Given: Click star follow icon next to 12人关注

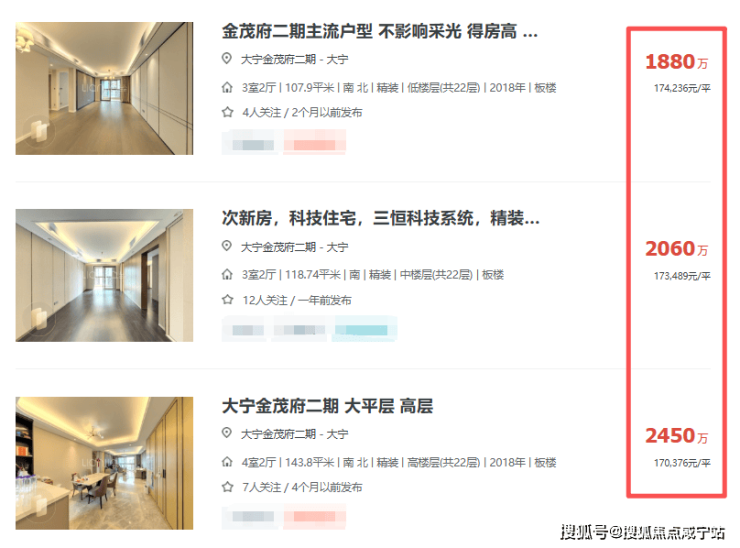Looking at the screenshot, I should [227, 300].
